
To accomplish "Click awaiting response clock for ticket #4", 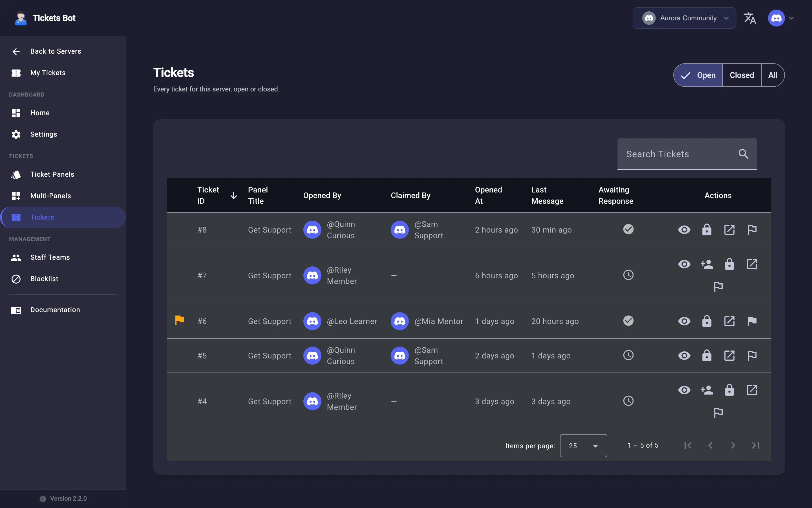I will coord(628,400).
